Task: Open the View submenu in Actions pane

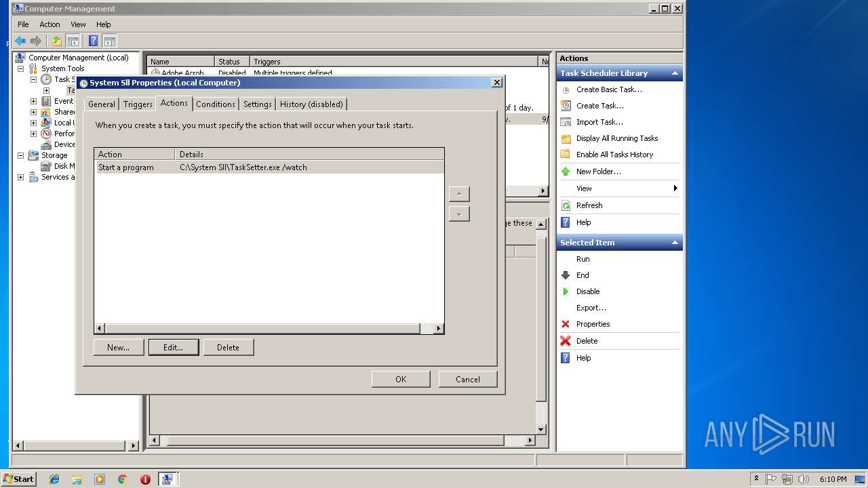Action: click(x=619, y=188)
